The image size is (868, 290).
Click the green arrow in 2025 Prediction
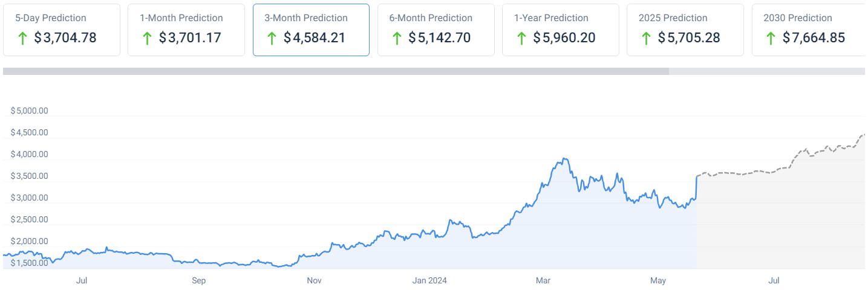coord(646,38)
